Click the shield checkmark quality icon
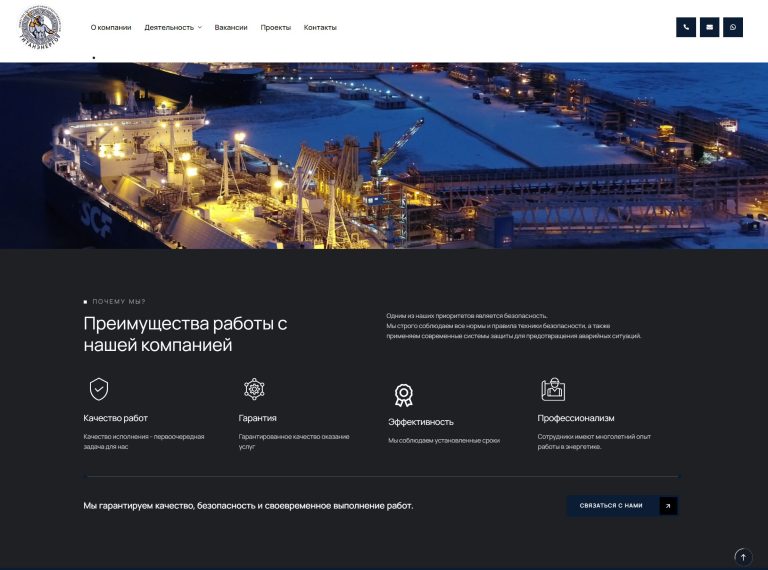 pos(98,389)
